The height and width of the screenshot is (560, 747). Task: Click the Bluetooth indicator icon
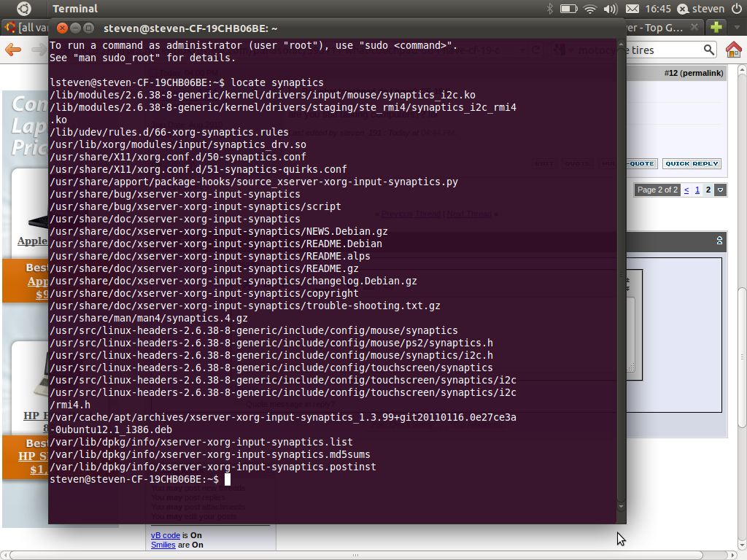click(550, 9)
